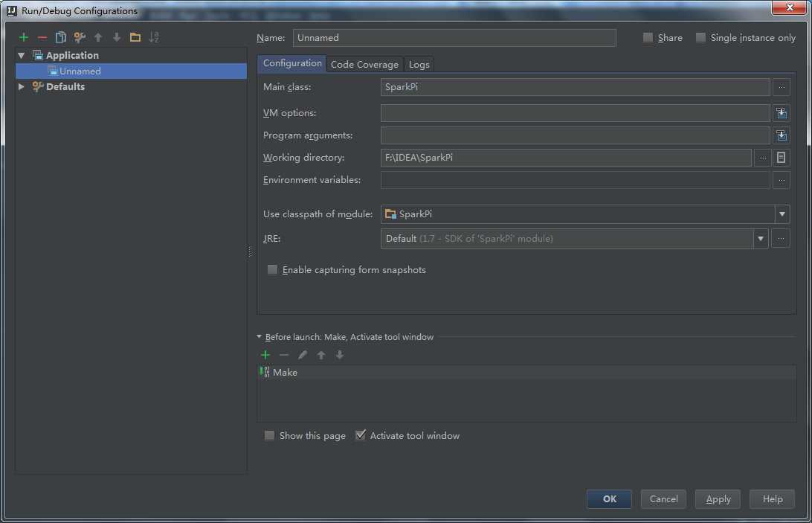Edit the selected Before launch task
This screenshot has height=523, width=812.
[x=303, y=355]
